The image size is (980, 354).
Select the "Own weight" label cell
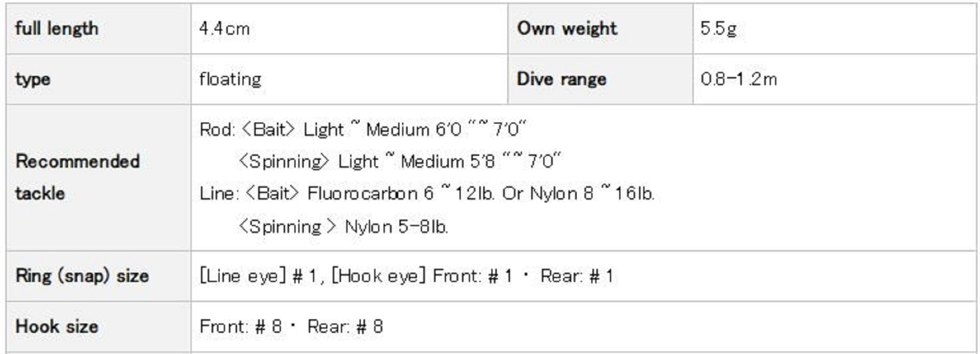[567, 28]
